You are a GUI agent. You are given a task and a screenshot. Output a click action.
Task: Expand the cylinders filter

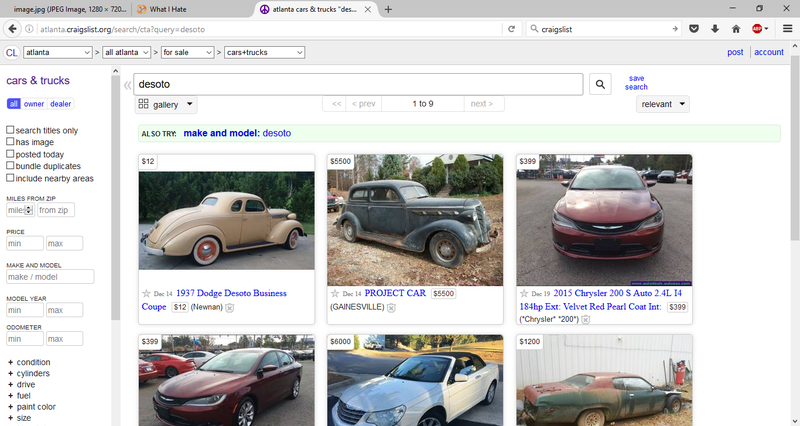coord(29,373)
